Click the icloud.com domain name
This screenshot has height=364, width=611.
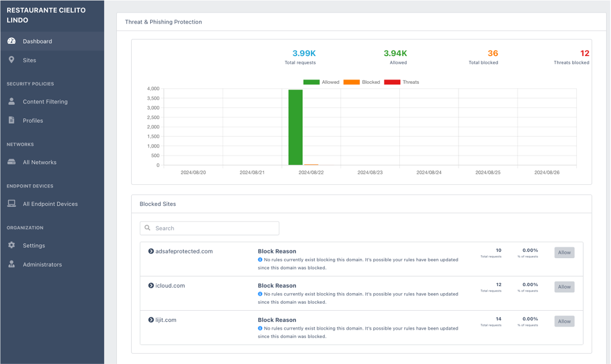170,286
